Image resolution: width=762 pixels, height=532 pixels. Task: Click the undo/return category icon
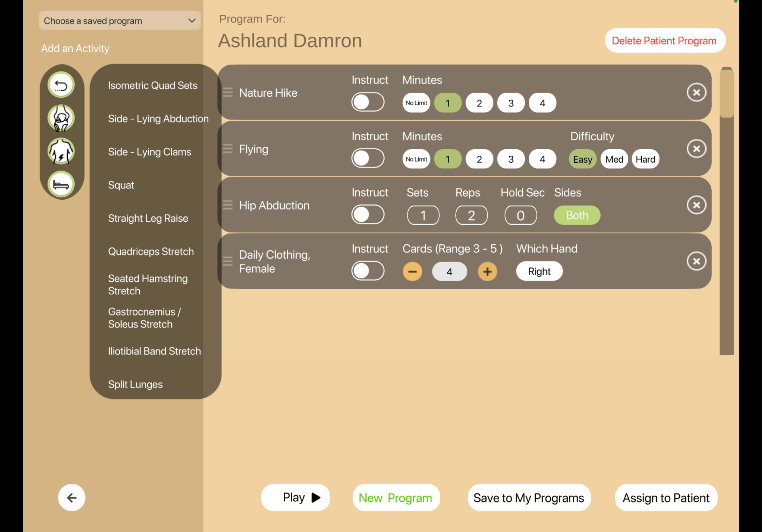(61, 85)
